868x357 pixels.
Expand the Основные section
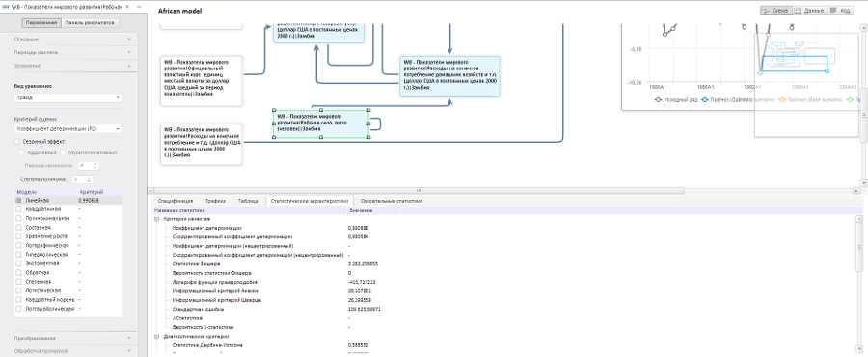73,40
